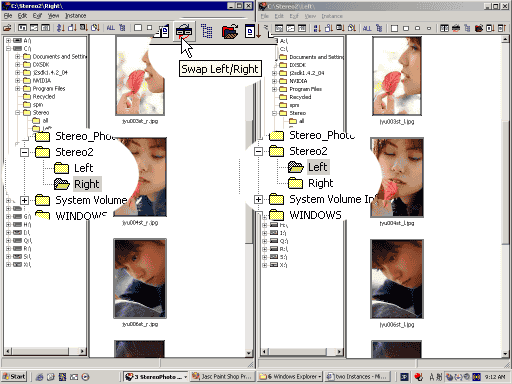Click the ALL icon in the right window toolbar
The width and height of the screenshot is (512, 384).
(367, 28)
